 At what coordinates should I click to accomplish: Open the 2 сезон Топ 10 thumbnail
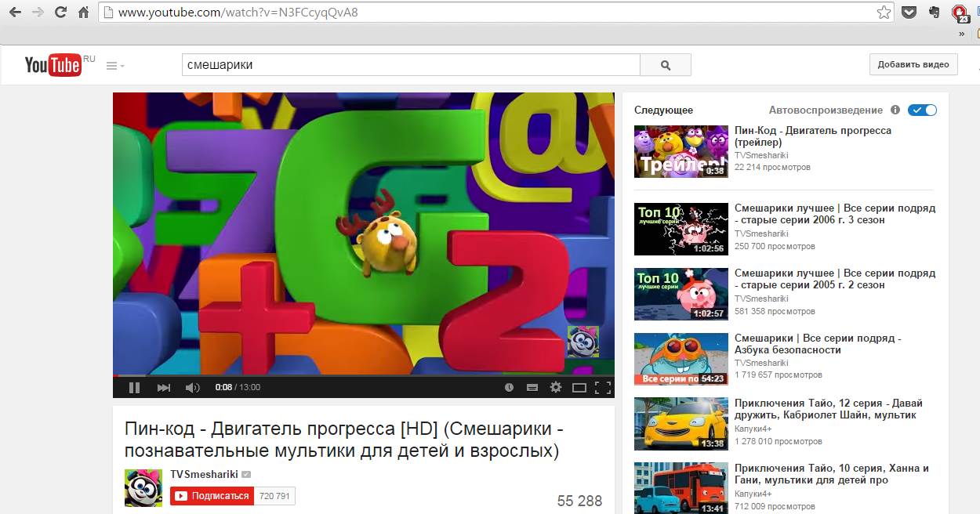pos(681,295)
